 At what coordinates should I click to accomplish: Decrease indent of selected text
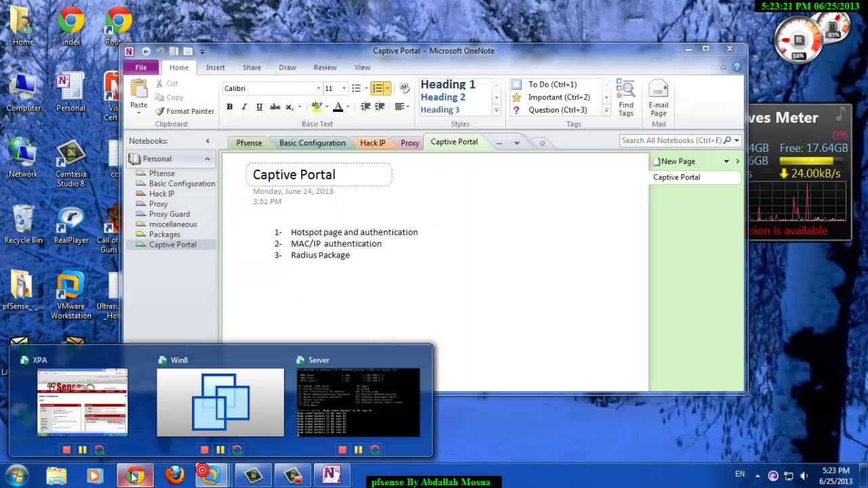coord(366,107)
